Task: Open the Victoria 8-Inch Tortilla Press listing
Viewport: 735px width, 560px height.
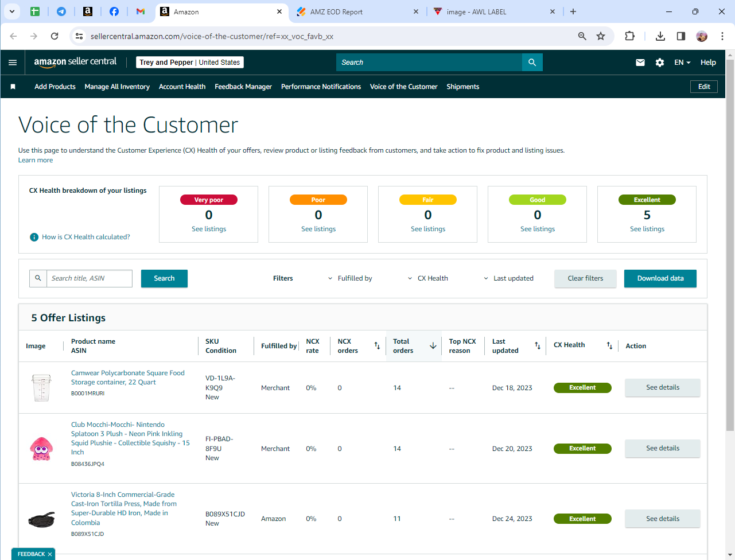Action: [x=124, y=508]
